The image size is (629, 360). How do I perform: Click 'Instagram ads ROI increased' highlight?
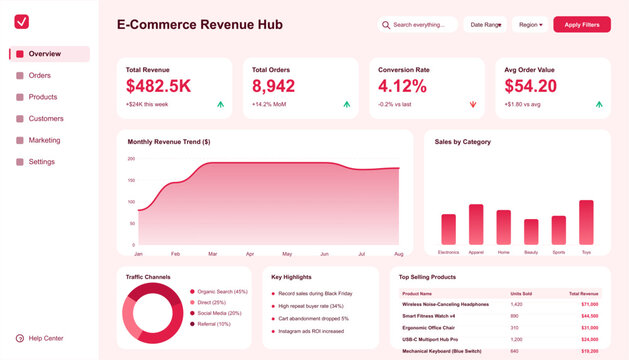[x=311, y=332]
